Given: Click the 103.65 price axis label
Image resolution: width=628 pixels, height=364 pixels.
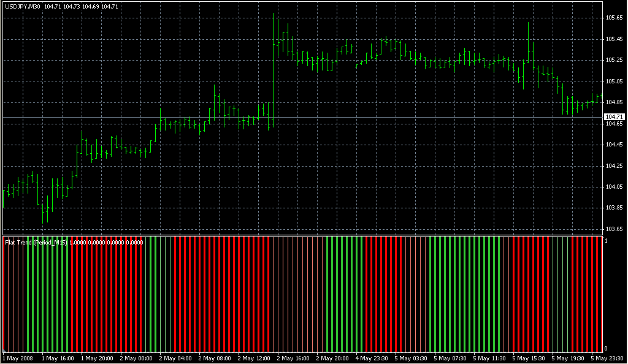Looking at the screenshot, I should 614,229.
